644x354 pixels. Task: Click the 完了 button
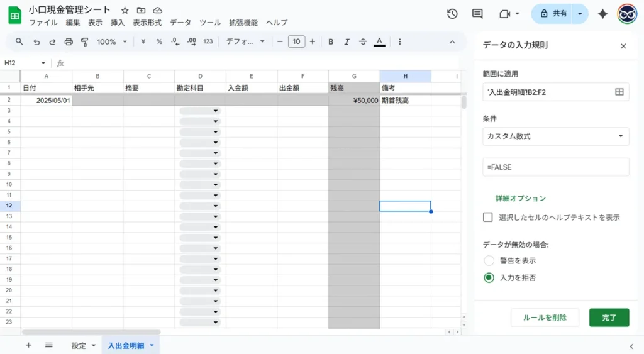[x=609, y=318]
